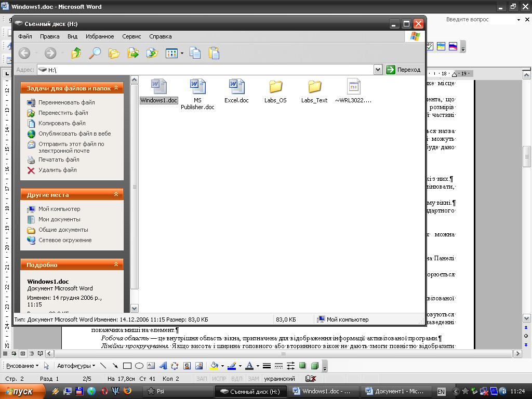Apply blue Line Color brush swatch

pyautogui.click(x=231, y=366)
